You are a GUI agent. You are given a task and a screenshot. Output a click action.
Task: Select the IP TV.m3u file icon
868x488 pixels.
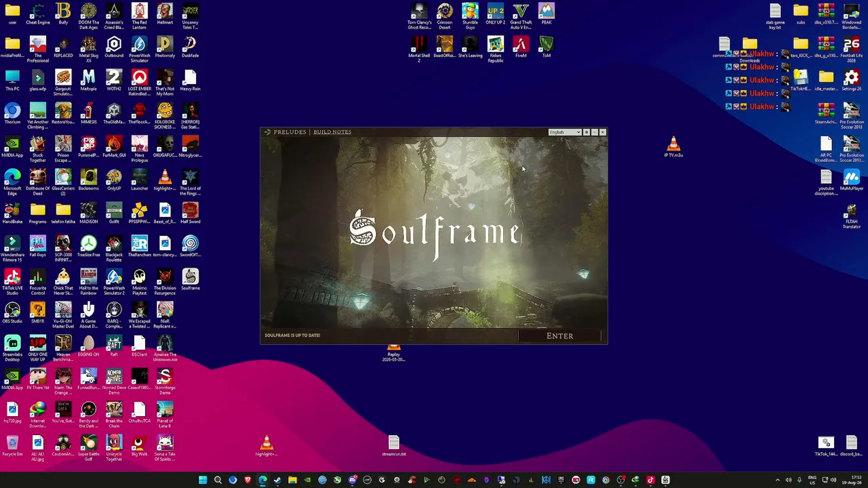(x=673, y=147)
